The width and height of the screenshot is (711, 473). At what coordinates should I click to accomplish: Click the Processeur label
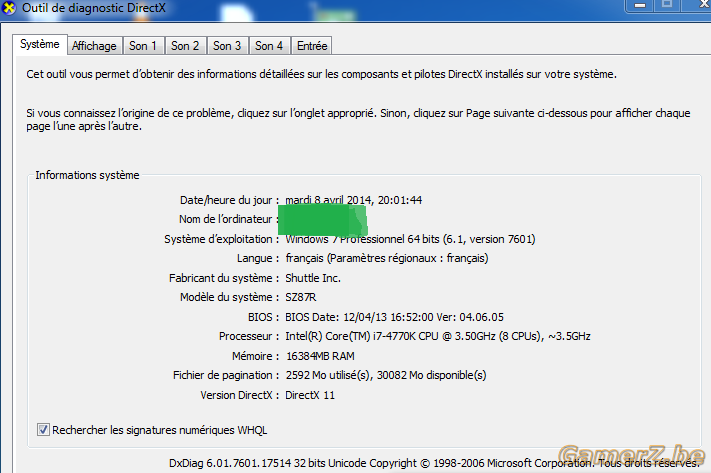[248, 336]
